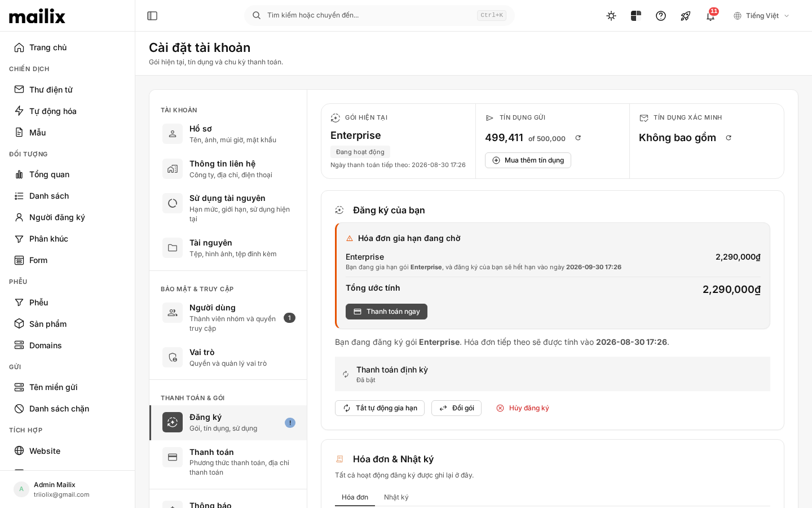Click the Thanh toán định kỳ row

(x=553, y=374)
